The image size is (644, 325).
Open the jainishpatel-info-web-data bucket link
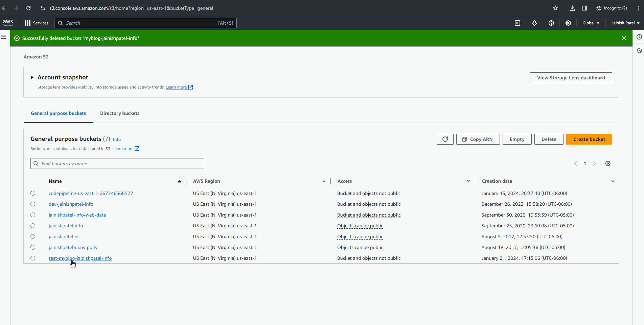(77, 215)
